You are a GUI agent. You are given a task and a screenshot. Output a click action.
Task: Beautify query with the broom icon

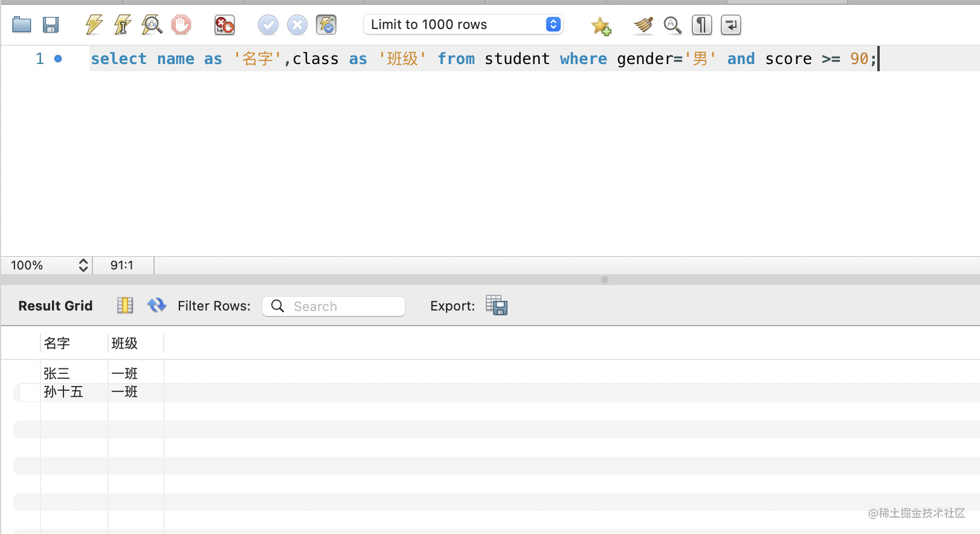pyautogui.click(x=643, y=25)
